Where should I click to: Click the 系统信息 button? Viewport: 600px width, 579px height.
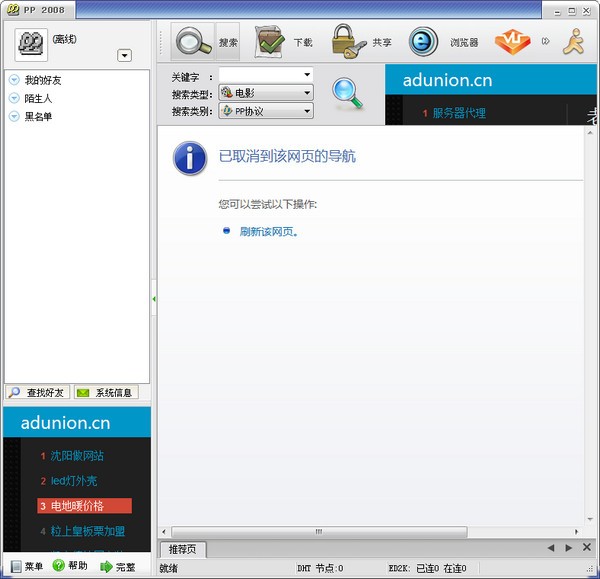(106, 392)
